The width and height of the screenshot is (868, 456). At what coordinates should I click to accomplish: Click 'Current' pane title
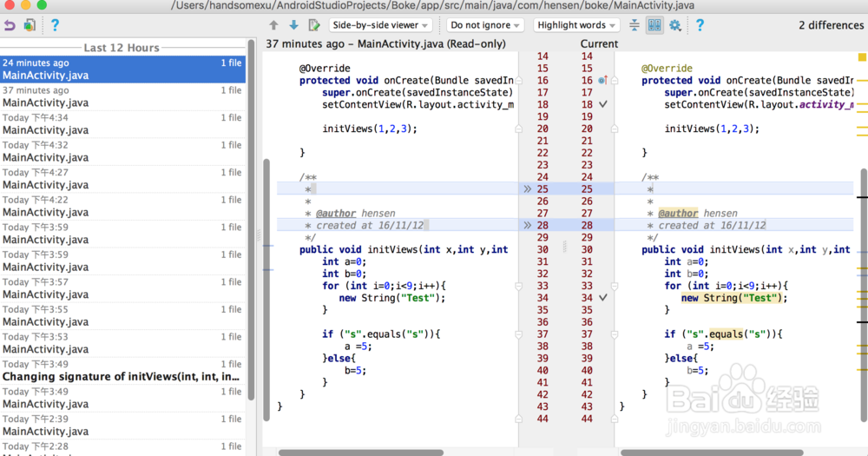click(599, 43)
